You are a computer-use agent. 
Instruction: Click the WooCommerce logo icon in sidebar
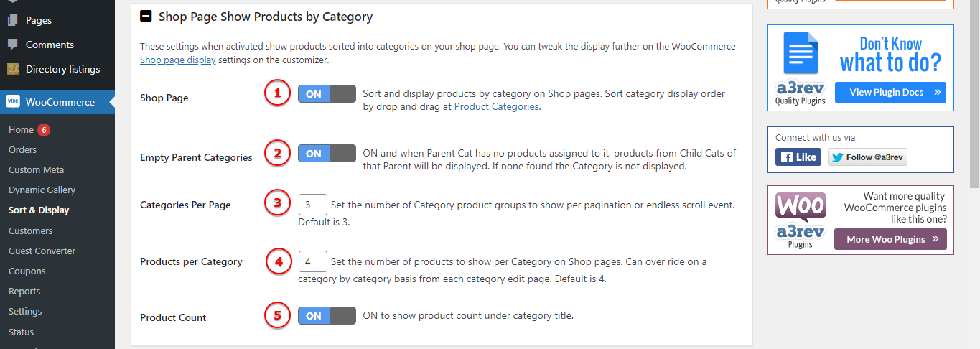click(x=13, y=102)
